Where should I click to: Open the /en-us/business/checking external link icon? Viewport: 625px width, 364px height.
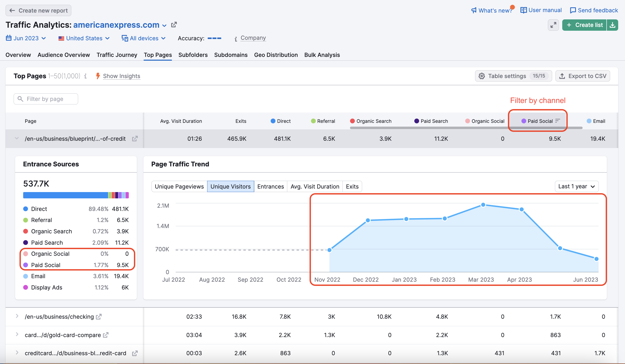pos(99,316)
